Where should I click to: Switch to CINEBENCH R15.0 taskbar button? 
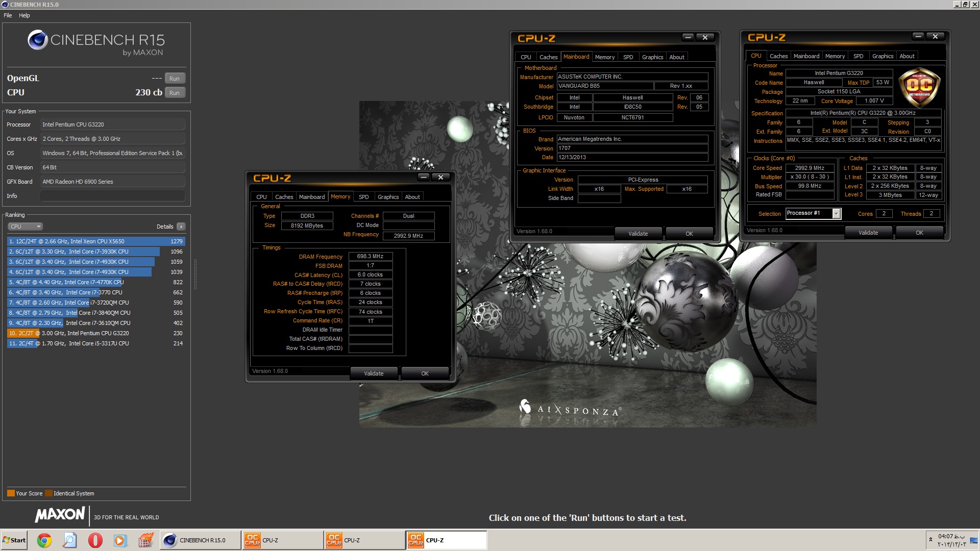pyautogui.click(x=201, y=540)
